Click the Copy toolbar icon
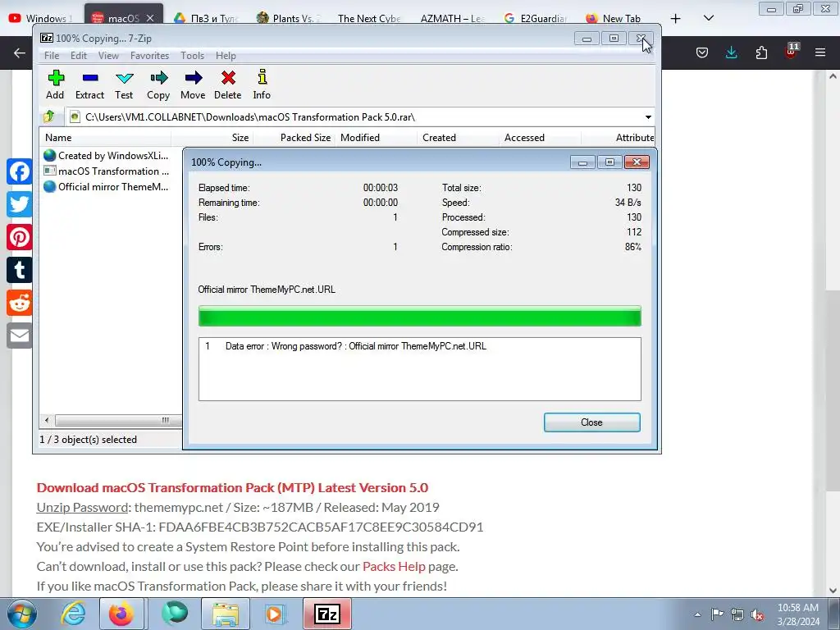840x630 pixels. (158, 84)
